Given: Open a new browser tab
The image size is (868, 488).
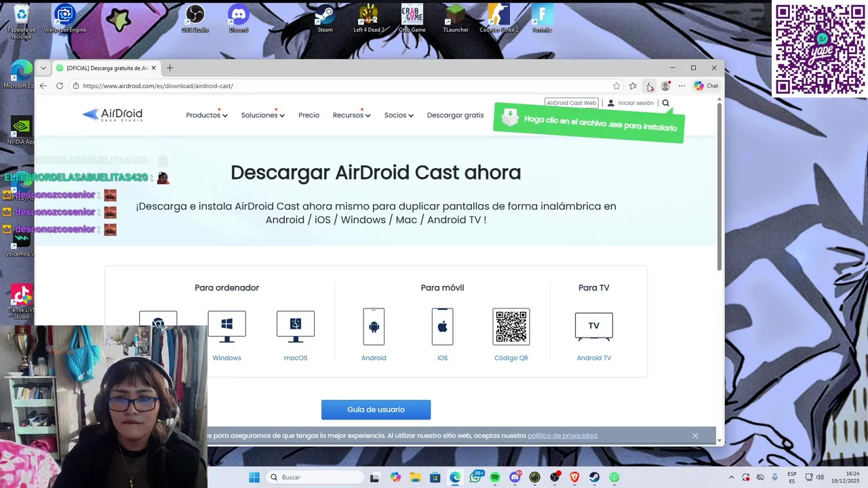Looking at the screenshot, I should [170, 68].
